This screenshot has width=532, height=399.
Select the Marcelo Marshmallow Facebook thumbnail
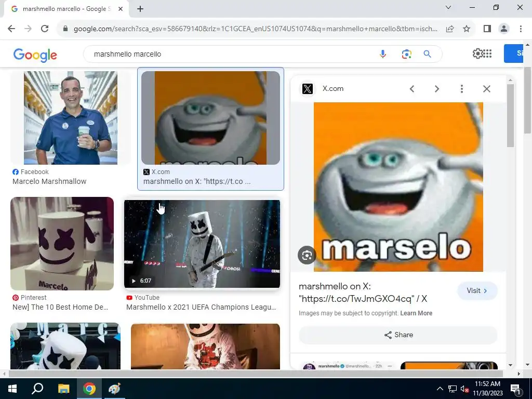[71, 118]
